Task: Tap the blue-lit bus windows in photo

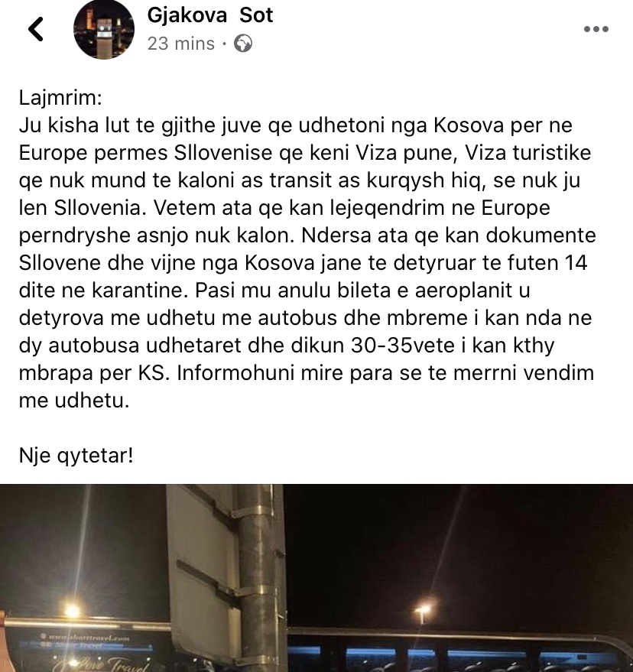Action: 459,654
